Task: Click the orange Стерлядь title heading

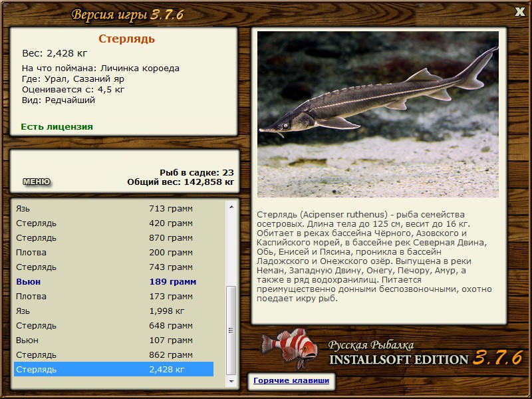Action: pos(126,39)
